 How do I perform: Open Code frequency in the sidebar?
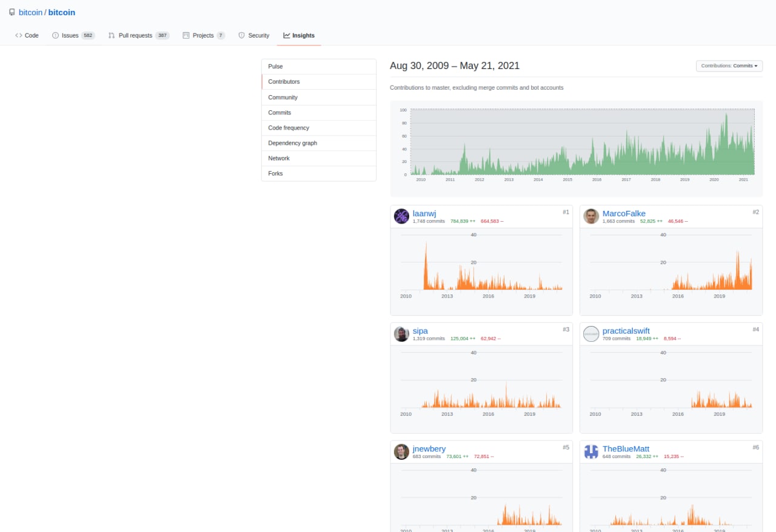coord(319,128)
